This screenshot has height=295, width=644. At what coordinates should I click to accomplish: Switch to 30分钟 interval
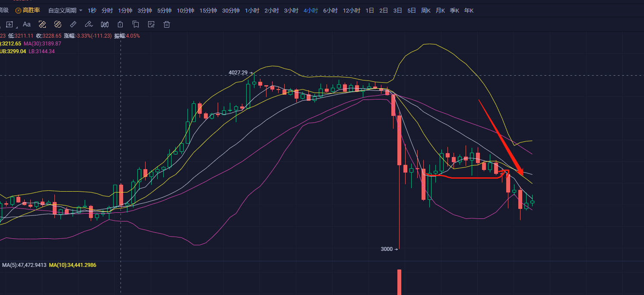click(x=231, y=10)
